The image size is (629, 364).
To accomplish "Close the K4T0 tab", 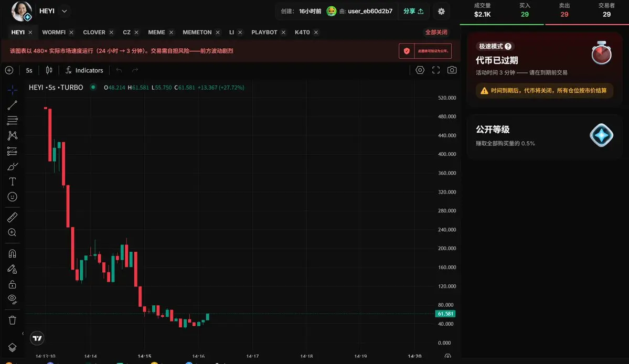I will click(x=316, y=33).
